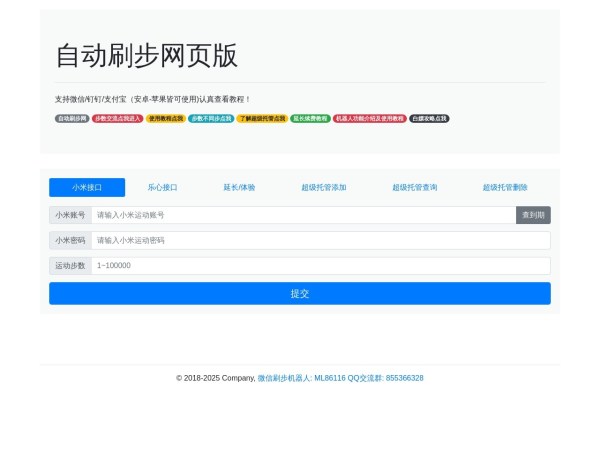
Task: Focus the 运动步数 steps input field
Action: click(x=320, y=266)
